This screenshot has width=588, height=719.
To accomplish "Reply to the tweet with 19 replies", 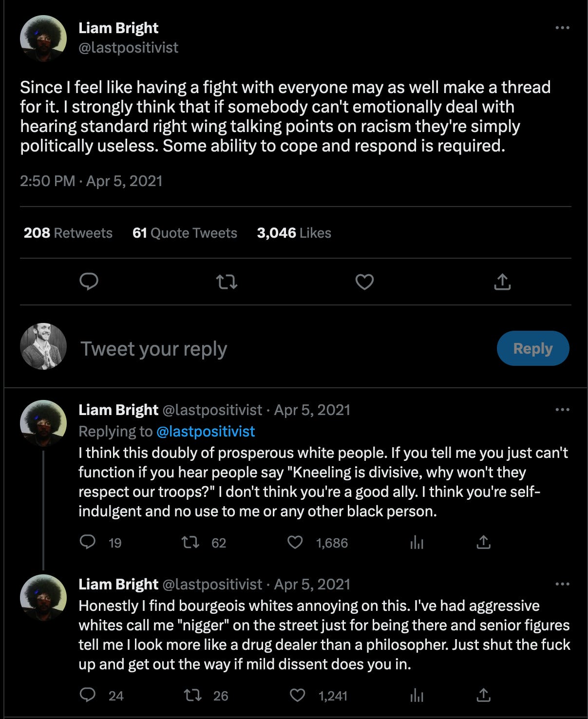I will (88, 542).
